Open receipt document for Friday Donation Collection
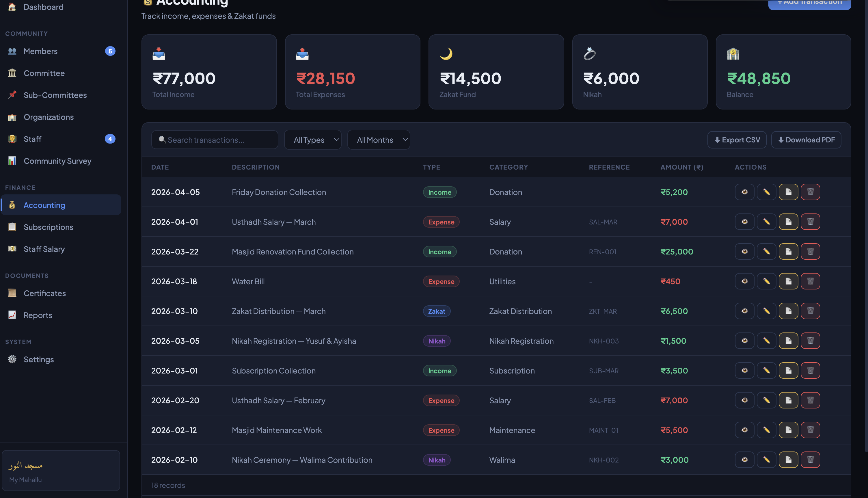This screenshot has width=868, height=498. coord(788,192)
